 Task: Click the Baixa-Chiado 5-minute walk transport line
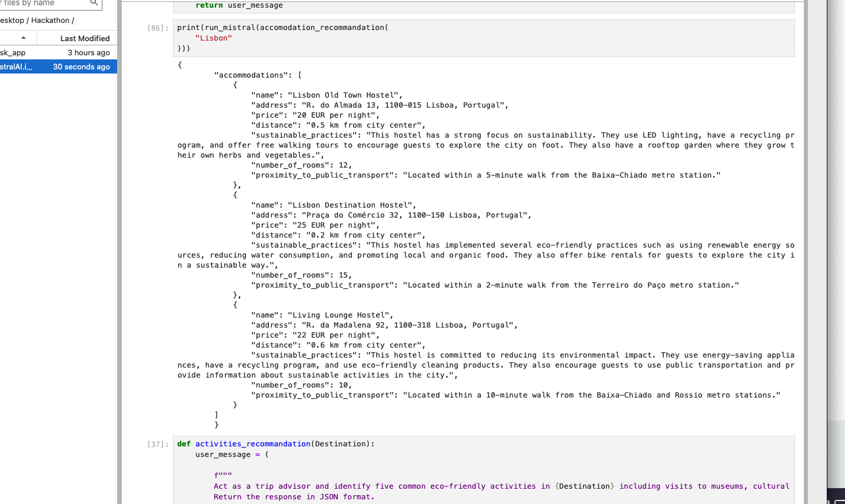coord(486,175)
